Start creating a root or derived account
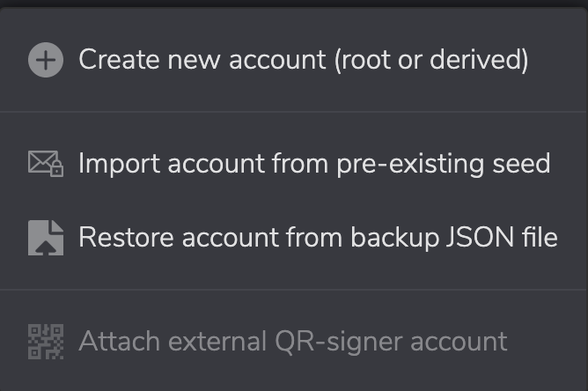 pos(294,60)
